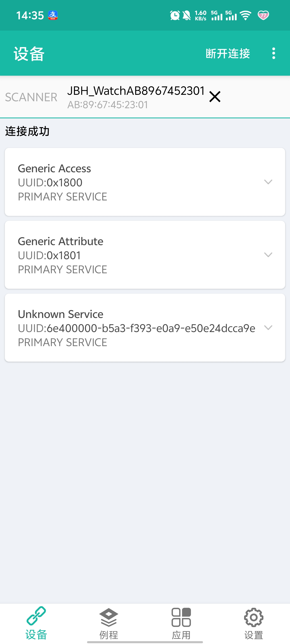Expand the Generic Attribute service chevron
Screen dimensions: 290x644
pos(268,255)
